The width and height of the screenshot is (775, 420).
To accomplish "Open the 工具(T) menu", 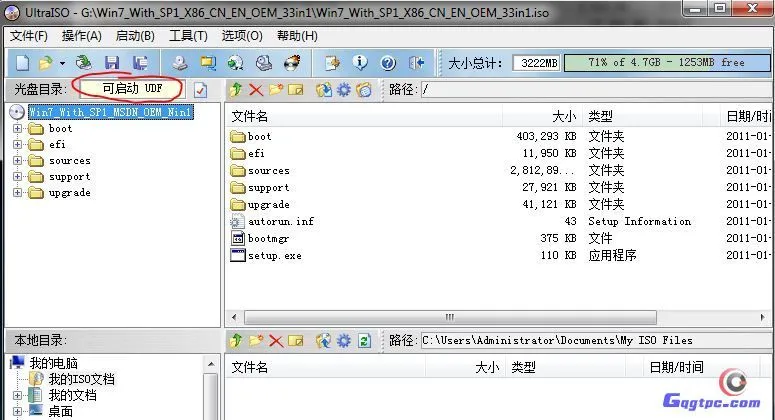I will (188, 36).
